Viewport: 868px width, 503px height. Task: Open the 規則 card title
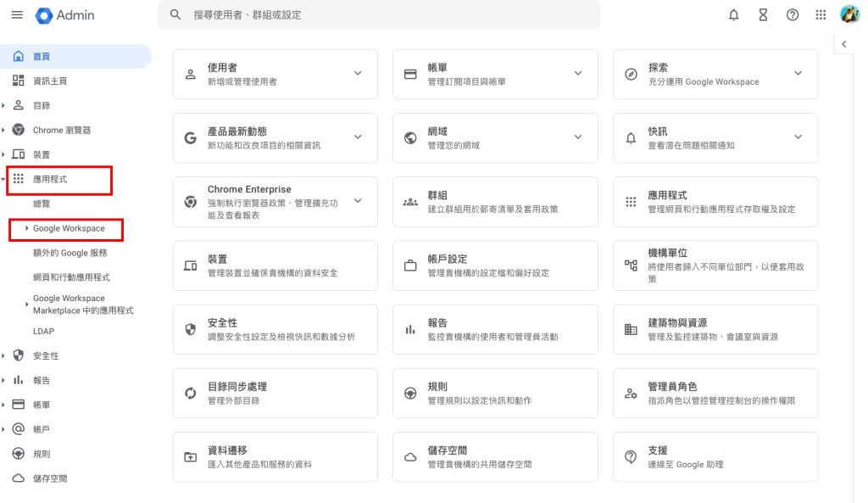pos(437,387)
